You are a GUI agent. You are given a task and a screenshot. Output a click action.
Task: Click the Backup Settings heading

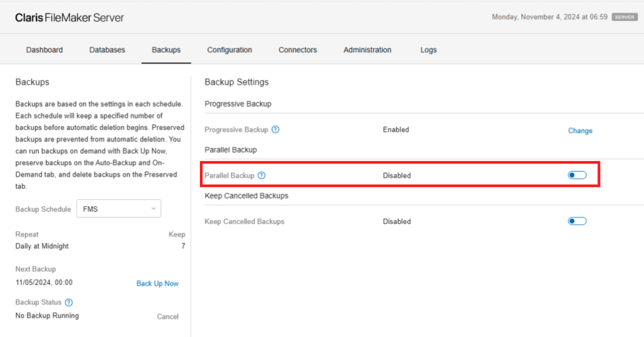click(x=236, y=82)
